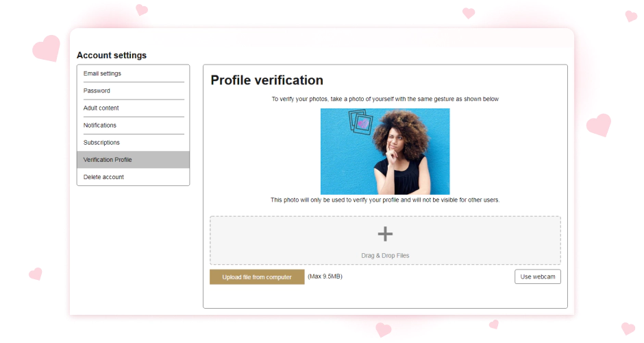644x343 pixels.
Task: Click the stacked photos icon on sample image
Action: (x=360, y=123)
